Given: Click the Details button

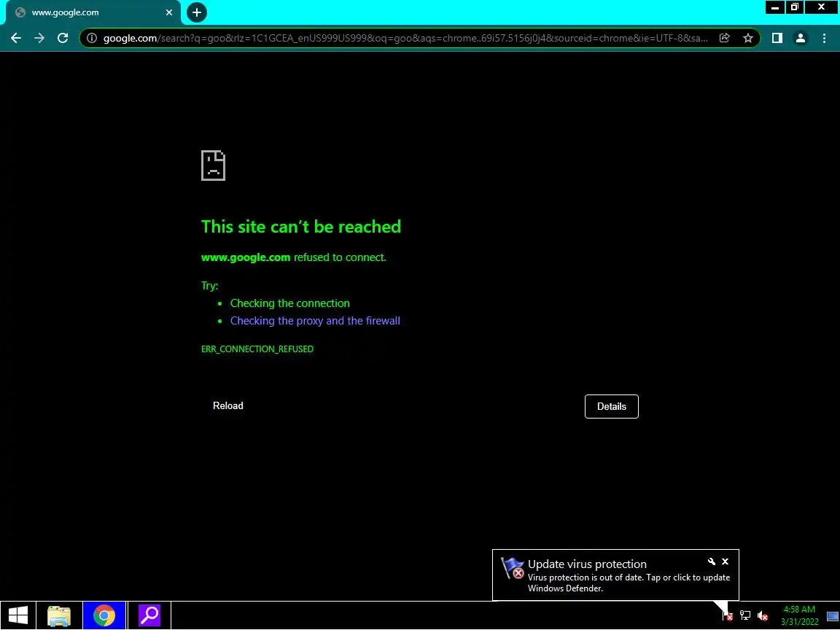Looking at the screenshot, I should (611, 406).
